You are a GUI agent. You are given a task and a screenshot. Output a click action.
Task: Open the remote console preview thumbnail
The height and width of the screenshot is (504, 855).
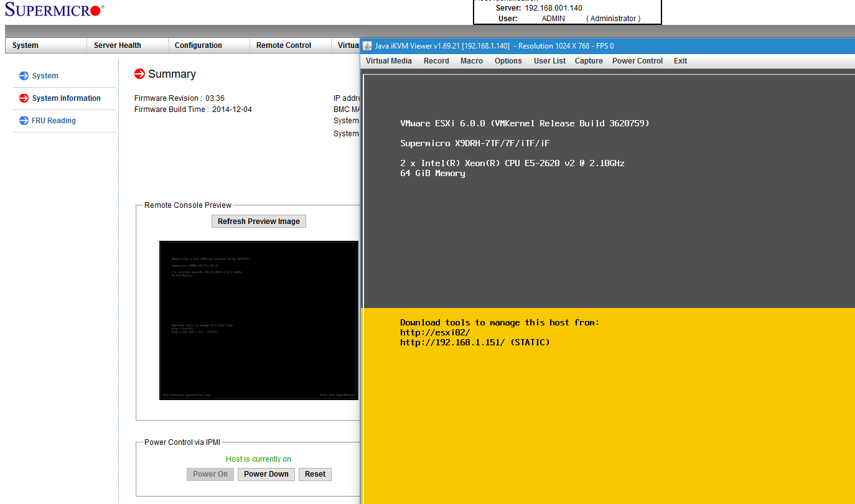(259, 320)
